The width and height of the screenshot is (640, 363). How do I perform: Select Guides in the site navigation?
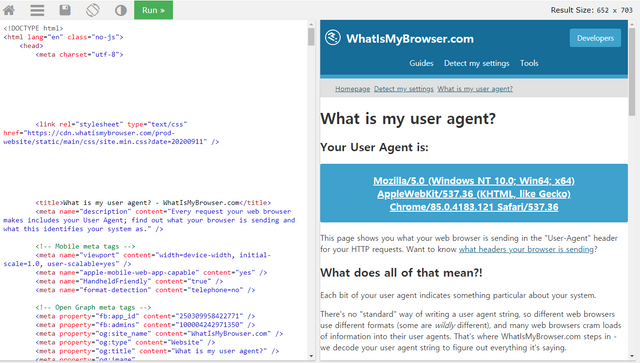(421, 63)
